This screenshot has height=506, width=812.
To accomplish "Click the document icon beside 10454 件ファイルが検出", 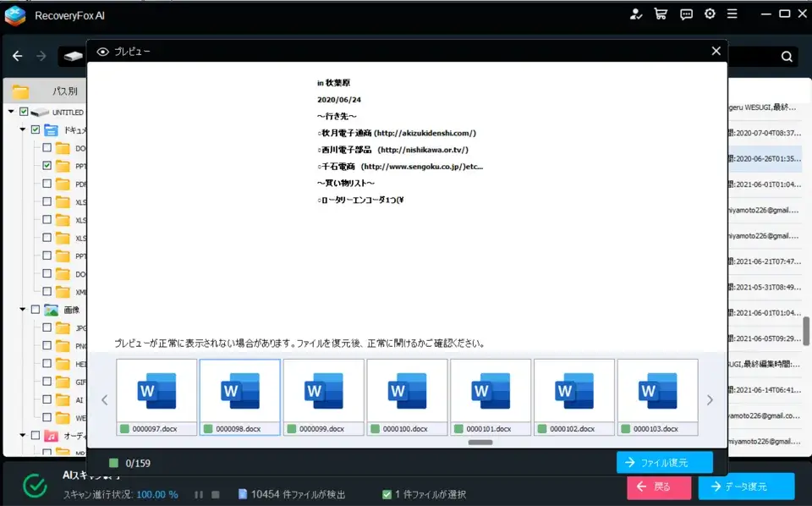I will (243, 494).
